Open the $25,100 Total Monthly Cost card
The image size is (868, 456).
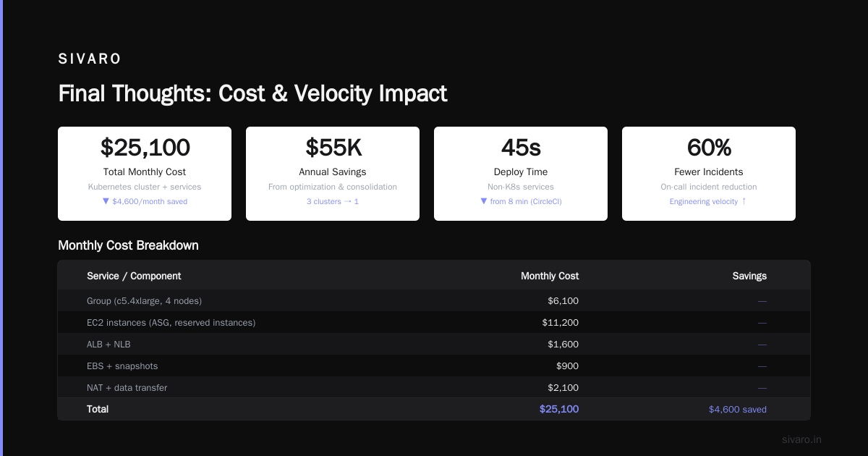coord(145,174)
